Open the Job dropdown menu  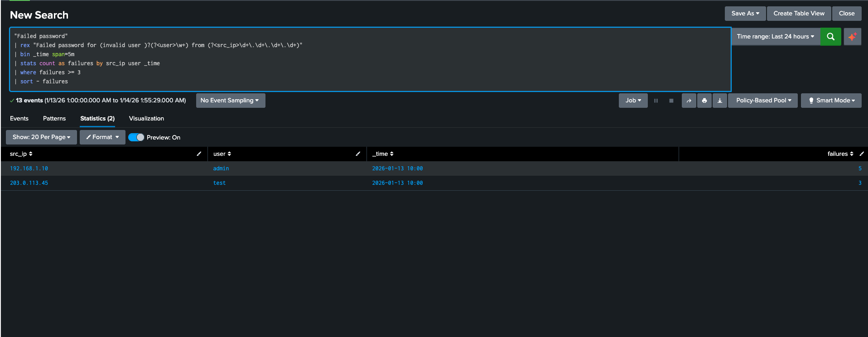633,101
